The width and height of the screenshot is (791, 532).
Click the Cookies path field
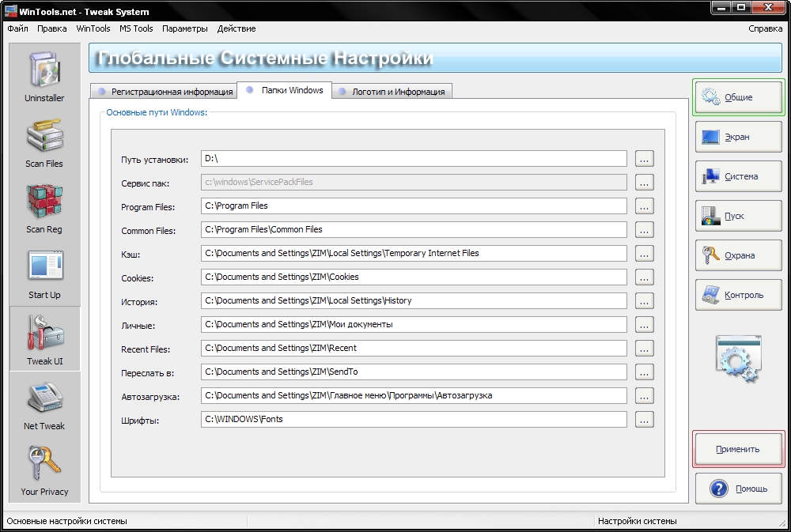click(414, 277)
